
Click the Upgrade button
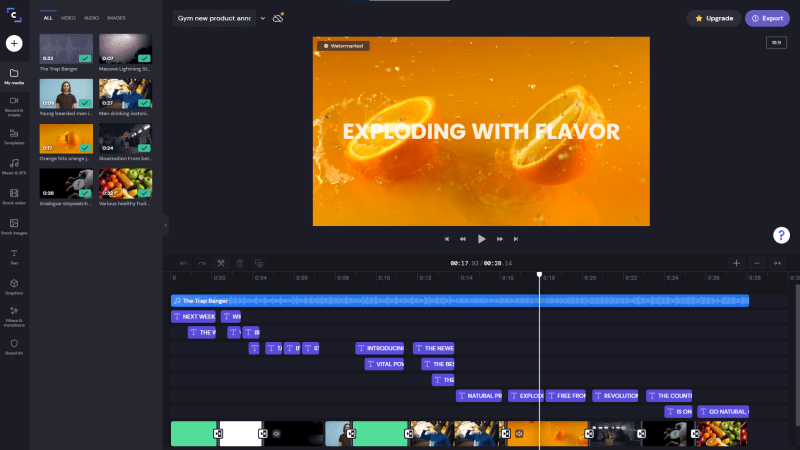(x=715, y=18)
